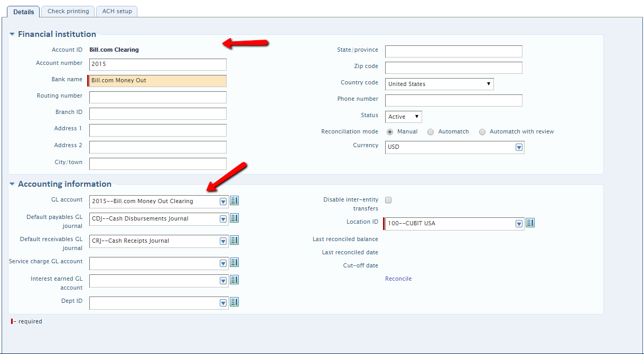Screen dimensions: 644x354
Task: Select Manual reconciliation mode
Action: [390, 132]
